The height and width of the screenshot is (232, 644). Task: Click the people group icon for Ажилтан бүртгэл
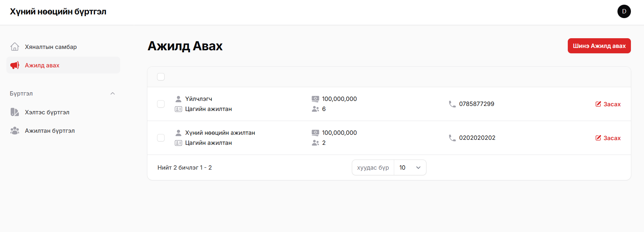coord(15,130)
